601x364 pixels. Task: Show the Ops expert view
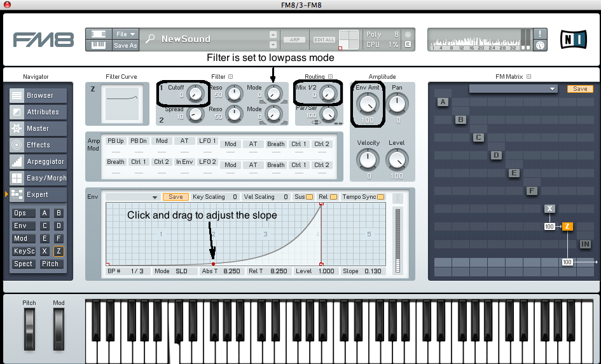click(x=24, y=213)
